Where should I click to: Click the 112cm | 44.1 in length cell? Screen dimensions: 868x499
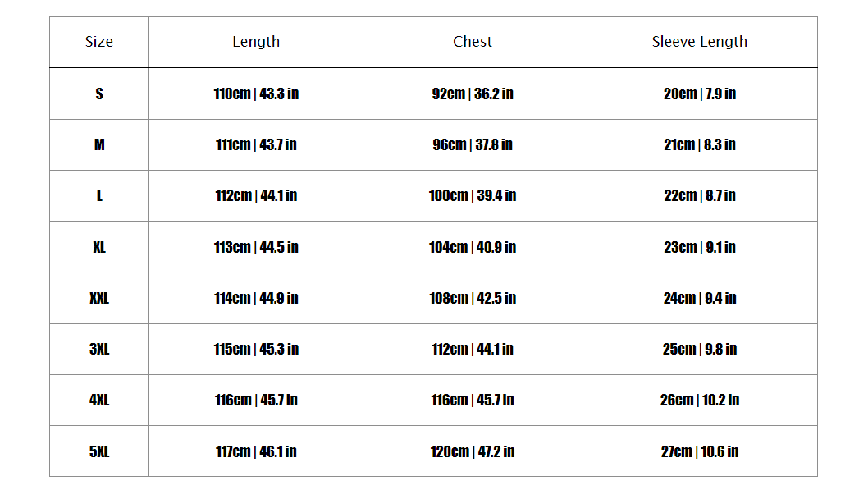tap(256, 195)
